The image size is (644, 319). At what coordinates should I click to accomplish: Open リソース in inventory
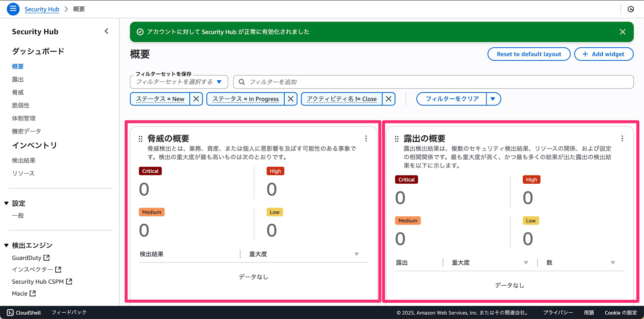coord(23,173)
